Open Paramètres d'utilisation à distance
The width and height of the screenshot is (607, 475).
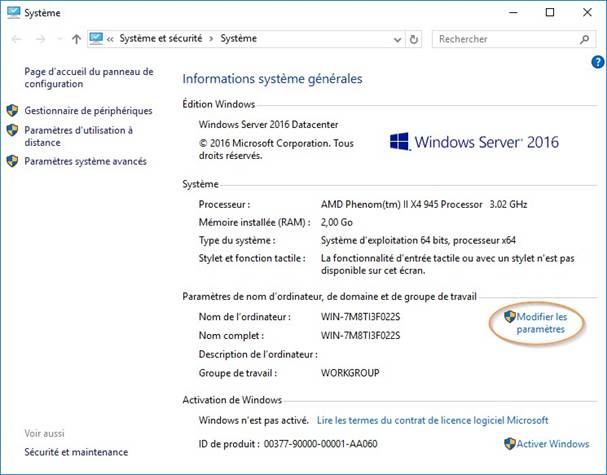(78, 136)
